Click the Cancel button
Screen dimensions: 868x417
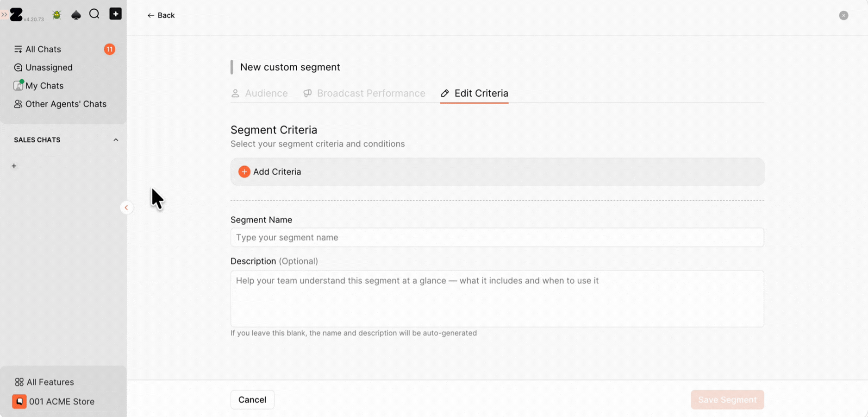pyautogui.click(x=252, y=399)
